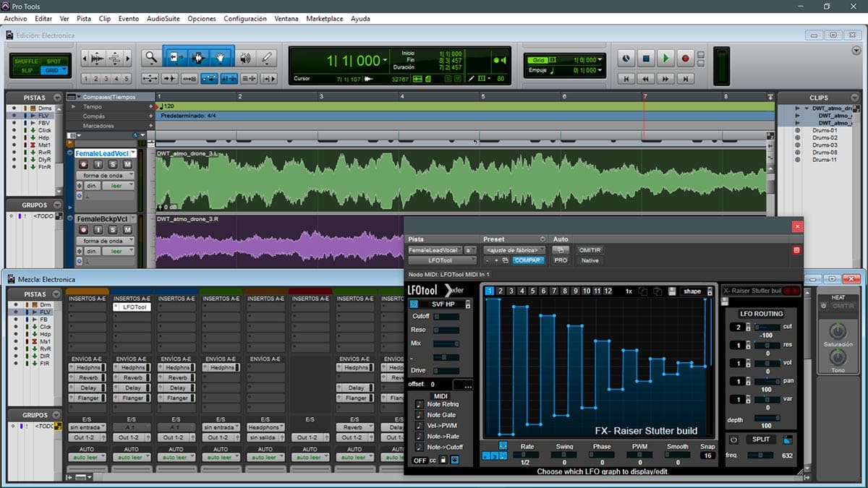Click the Snap value field showing 16
Screen dimensions: 868x488
(x=707, y=455)
